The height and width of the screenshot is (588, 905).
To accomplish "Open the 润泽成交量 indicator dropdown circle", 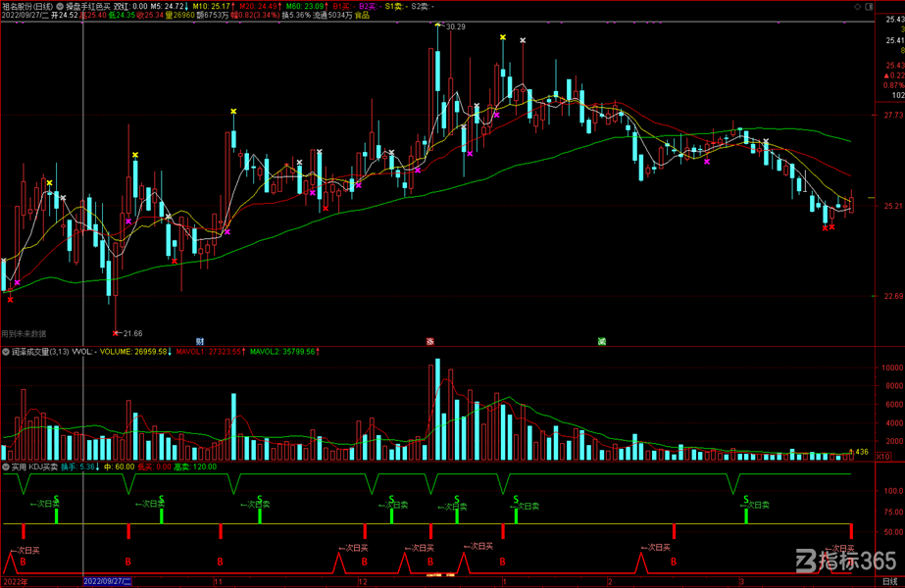I will (6, 352).
